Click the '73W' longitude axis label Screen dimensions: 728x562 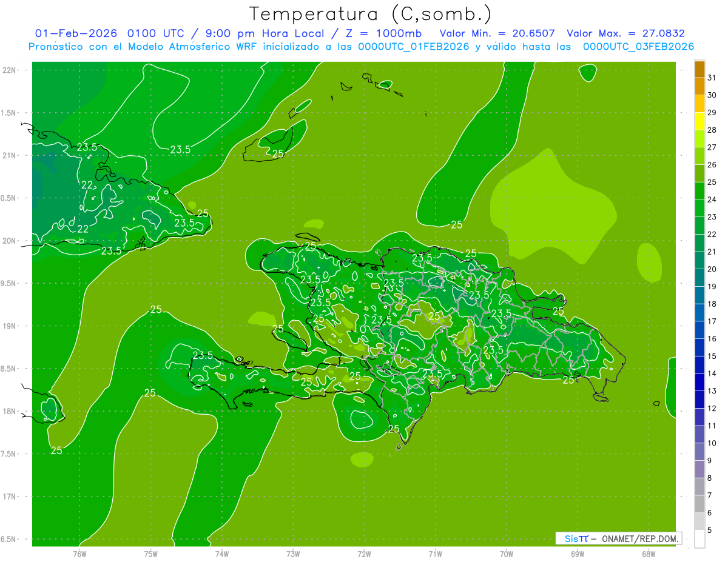[293, 554]
